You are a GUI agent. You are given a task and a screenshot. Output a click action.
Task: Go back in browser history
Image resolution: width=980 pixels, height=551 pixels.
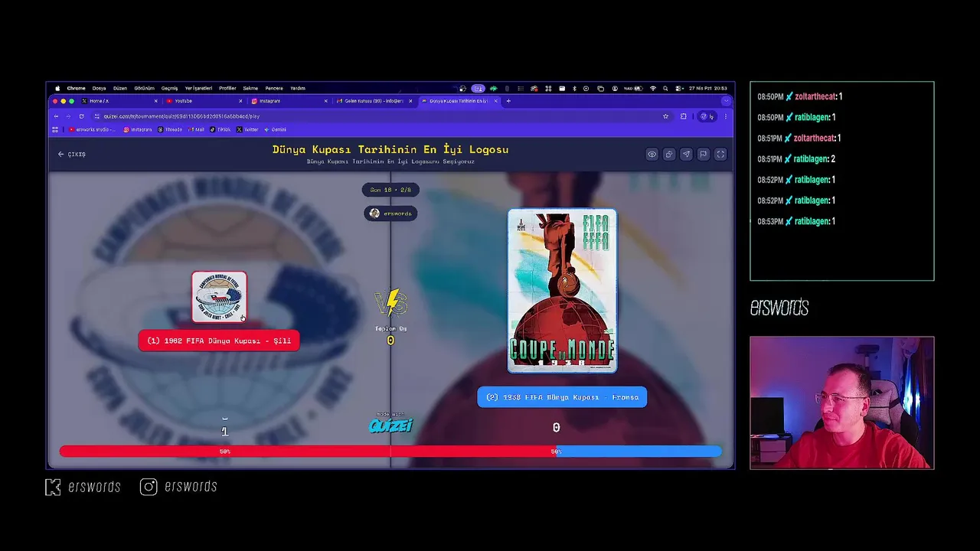56,116
